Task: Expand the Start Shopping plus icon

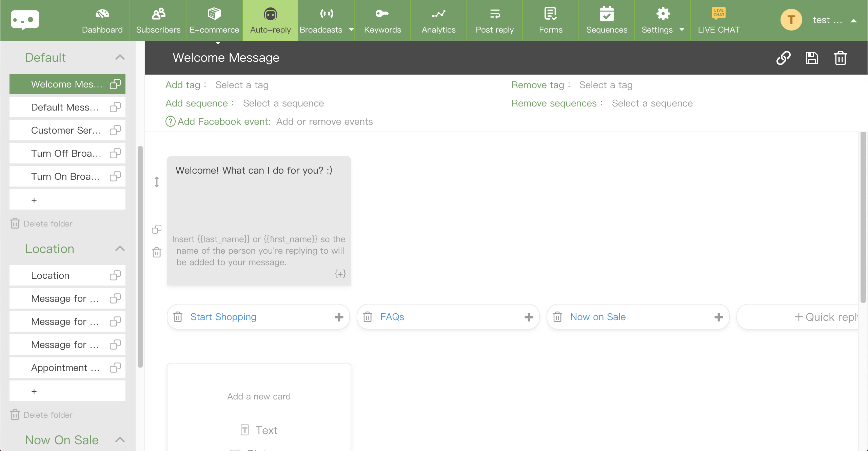Action: (x=339, y=317)
